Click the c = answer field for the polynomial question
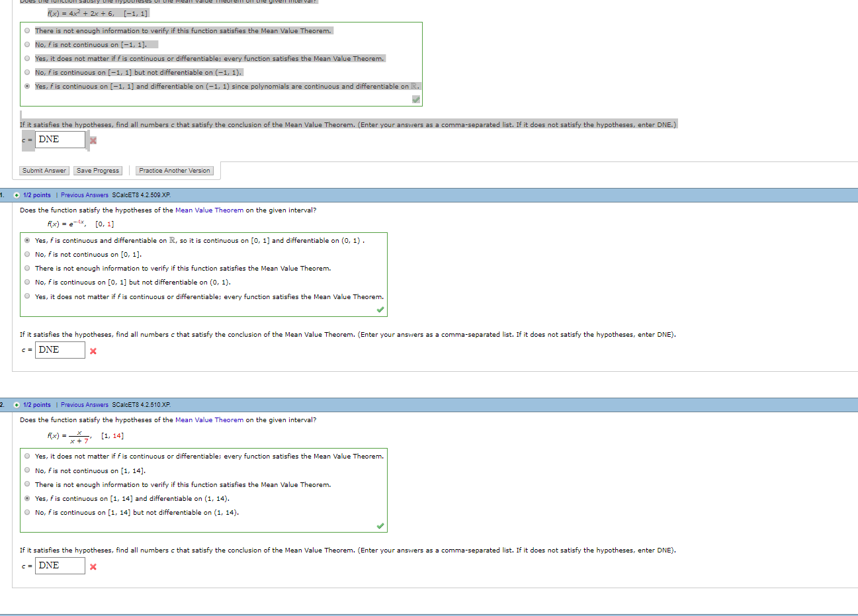858x616 pixels. tap(60, 140)
